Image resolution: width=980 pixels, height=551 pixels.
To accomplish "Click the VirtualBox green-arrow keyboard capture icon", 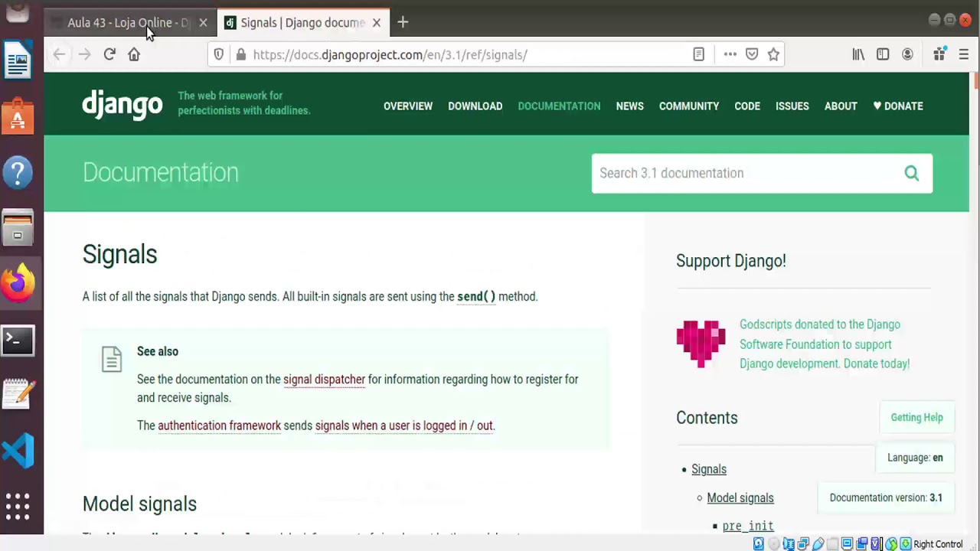I will click(x=906, y=544).
